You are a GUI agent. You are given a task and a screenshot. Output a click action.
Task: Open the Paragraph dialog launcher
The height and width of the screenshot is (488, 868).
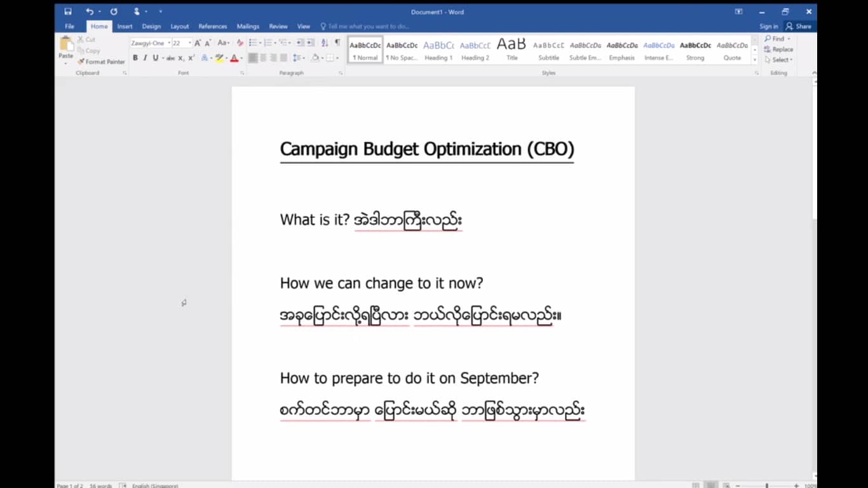tap(341, 73)
